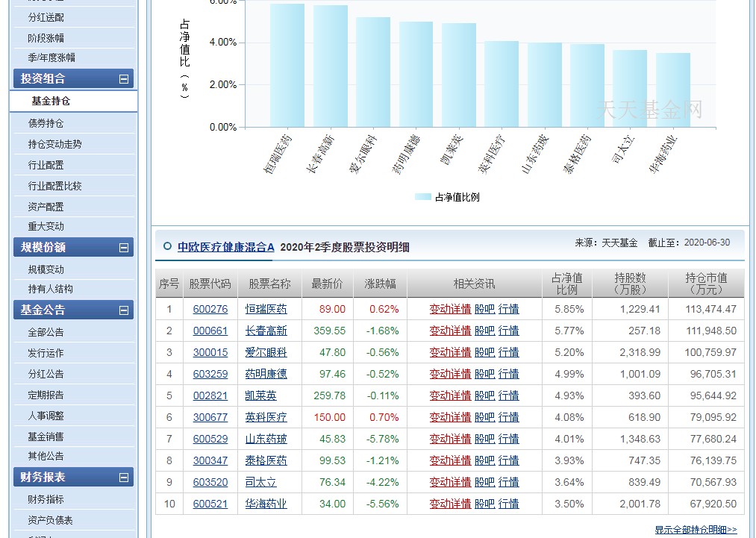This screenshot has width=756, height=538.
Task: Open 凯莱英 stock name link
Action: [261, 395]
